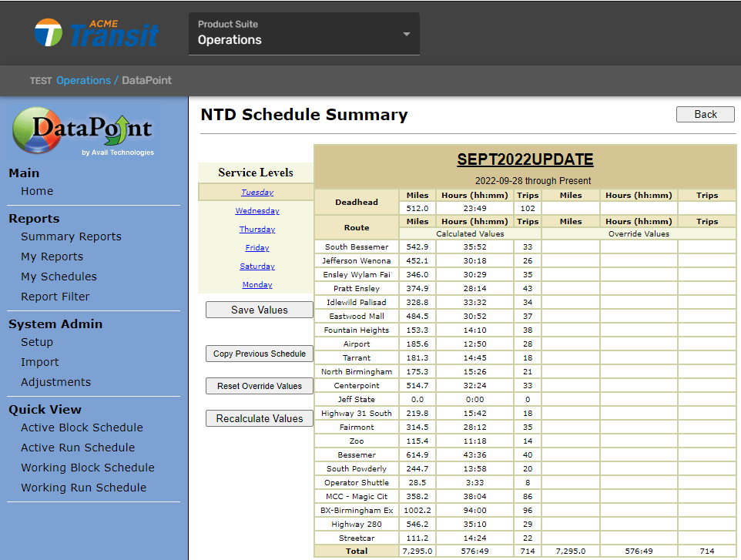Click Ensley Wylam Fai override Trips field
741x560 pixels.
coord(707,274)
